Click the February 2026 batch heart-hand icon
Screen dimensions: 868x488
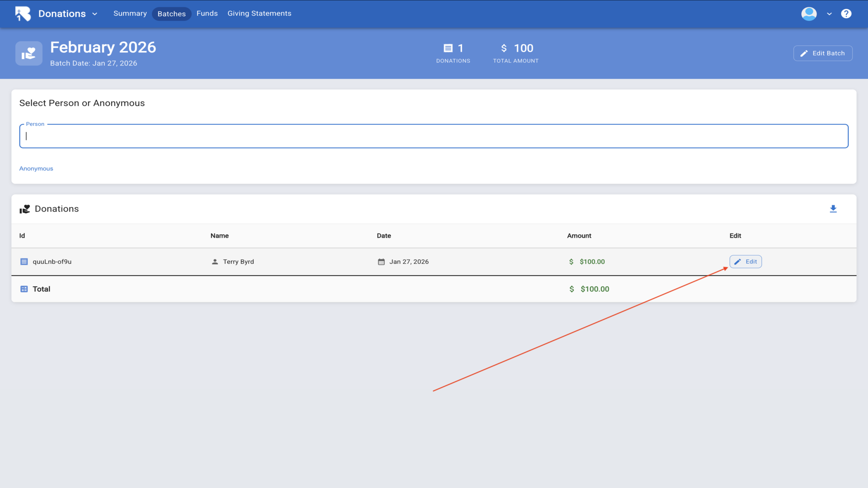click(x=29, y=54)
